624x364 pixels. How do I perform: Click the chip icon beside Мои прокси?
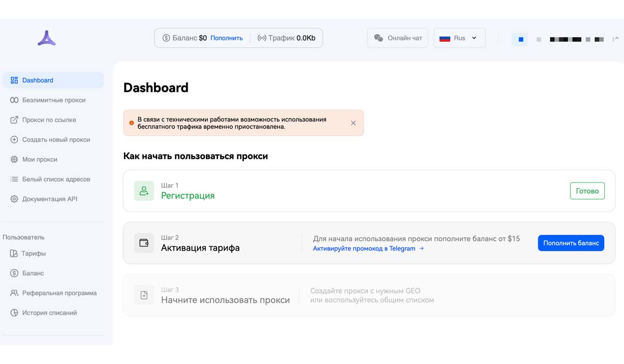coord(14,160)
